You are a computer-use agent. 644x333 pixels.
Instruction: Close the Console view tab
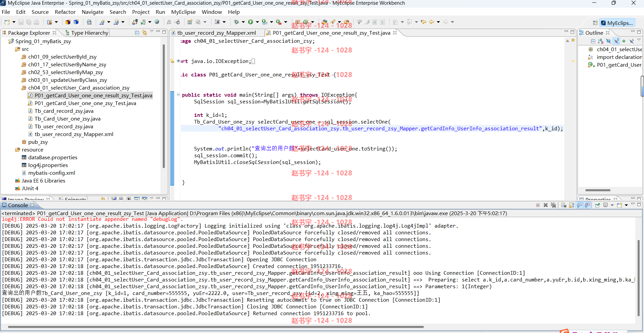(32, 205)
